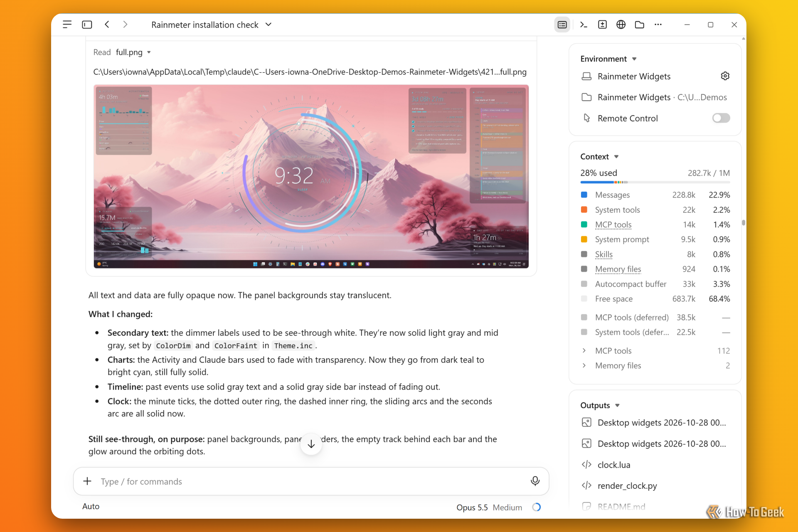Open the Skills context link
Image resolution: width=798 pixels, height=532 pixels.
(604, 254)
